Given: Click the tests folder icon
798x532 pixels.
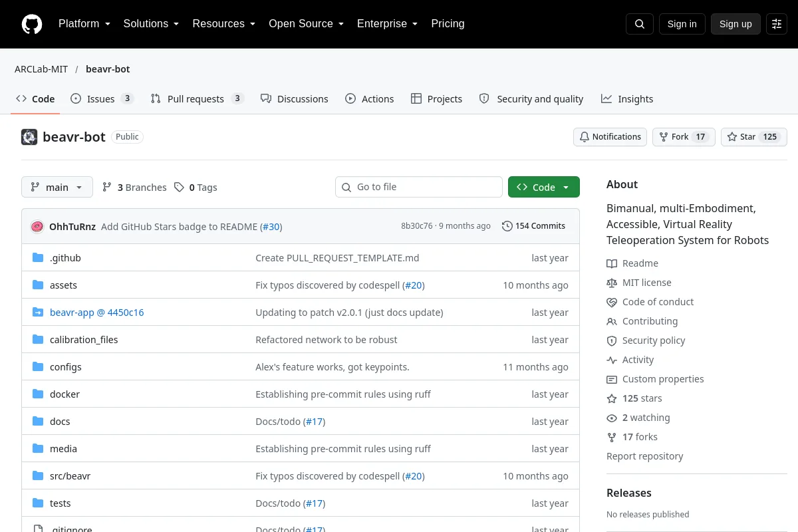Looking at the screenshot, I should coord(38,503).
